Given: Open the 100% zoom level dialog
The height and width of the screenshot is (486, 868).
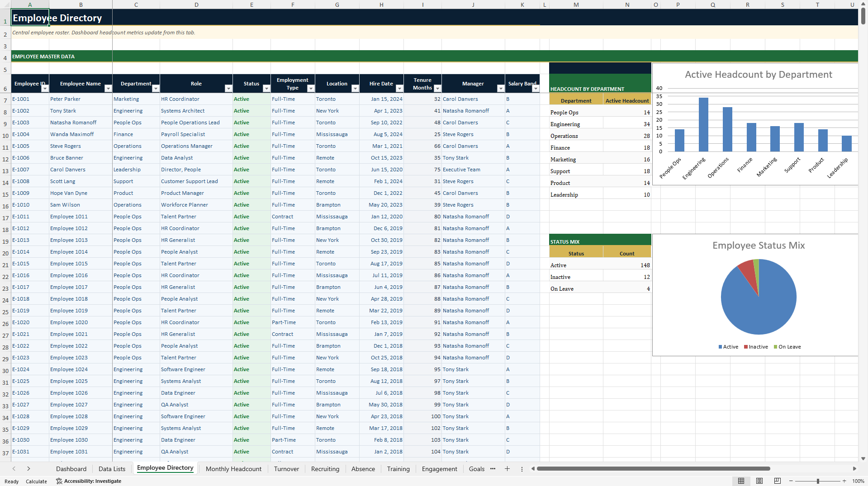Looking at the screenshot, I should (858, 481).
